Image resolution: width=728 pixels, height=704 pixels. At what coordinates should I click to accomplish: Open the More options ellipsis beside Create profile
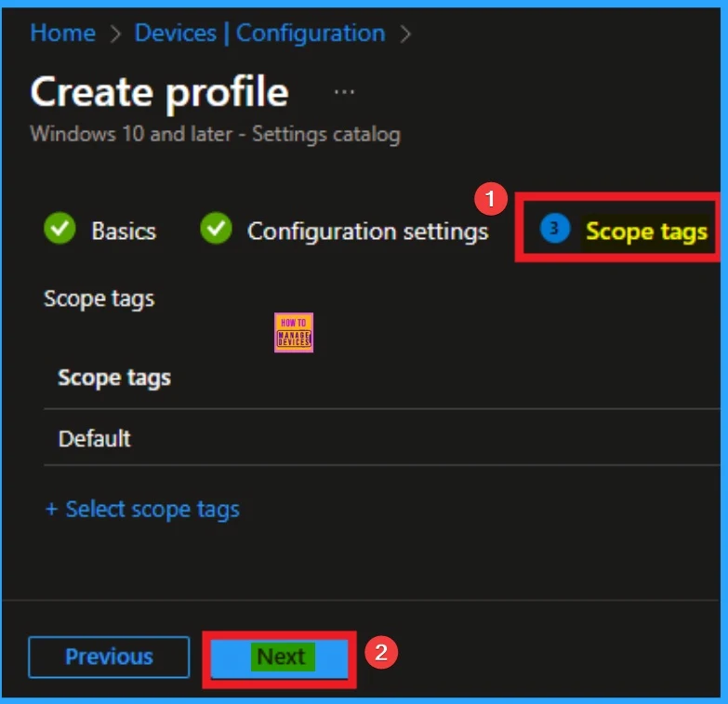[x=344, y=93]
